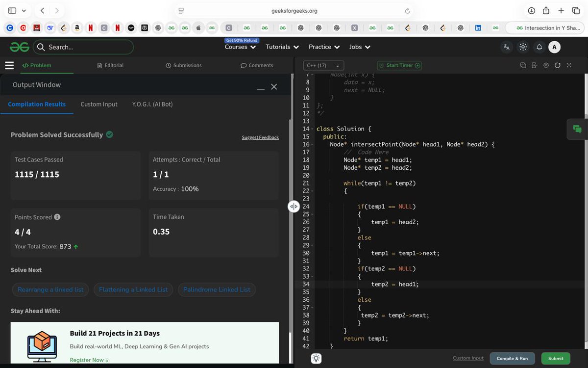
Task: Click the Suggest Feedback link
Action: coord(260,137)
